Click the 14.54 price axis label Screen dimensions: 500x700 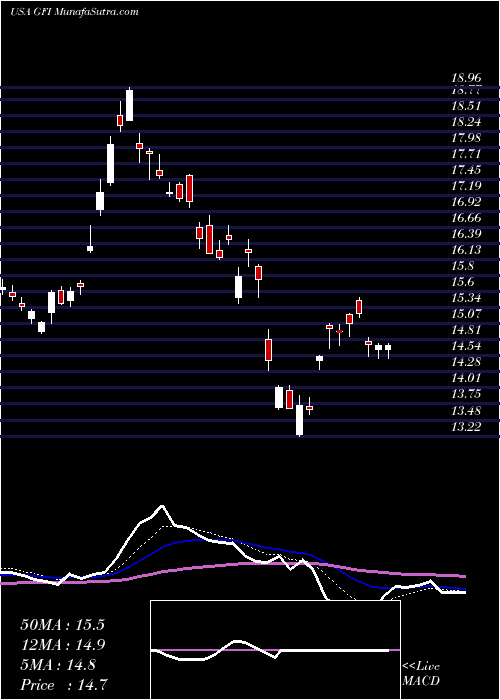[466, 346]
